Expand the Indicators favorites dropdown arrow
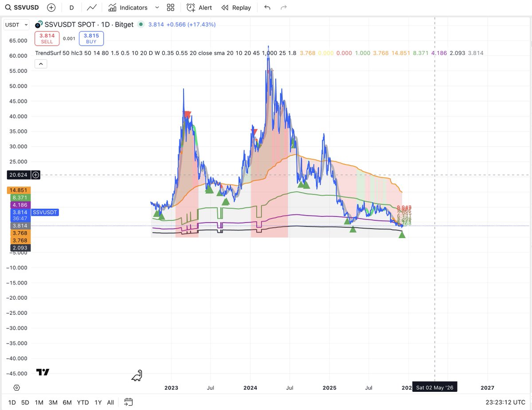 click(x=157, y=8)
